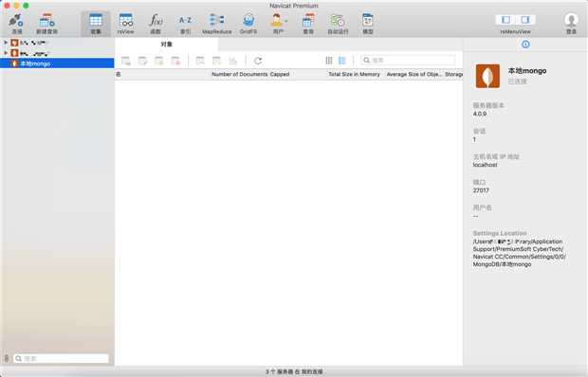The image size is (588, 377).
Task: Select the 函数 f(x) function icon
Action: click(x=156, y=24)
